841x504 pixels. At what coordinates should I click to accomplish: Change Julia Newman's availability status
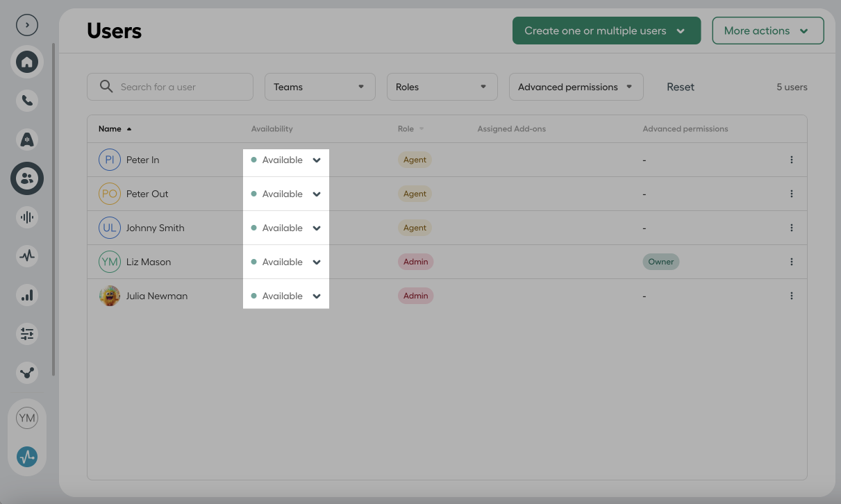(286, 296)
